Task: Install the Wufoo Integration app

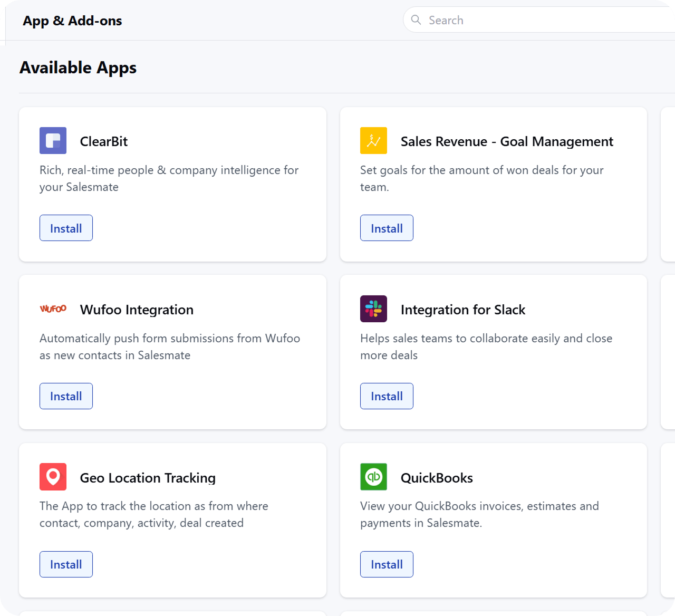Action: tap(66, 396)
